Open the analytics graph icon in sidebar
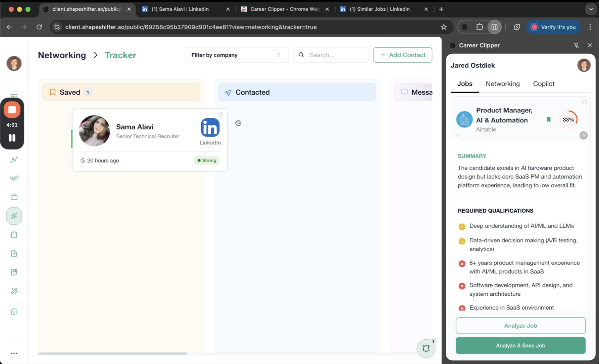 pyautogui.click(x=14, y=160)
